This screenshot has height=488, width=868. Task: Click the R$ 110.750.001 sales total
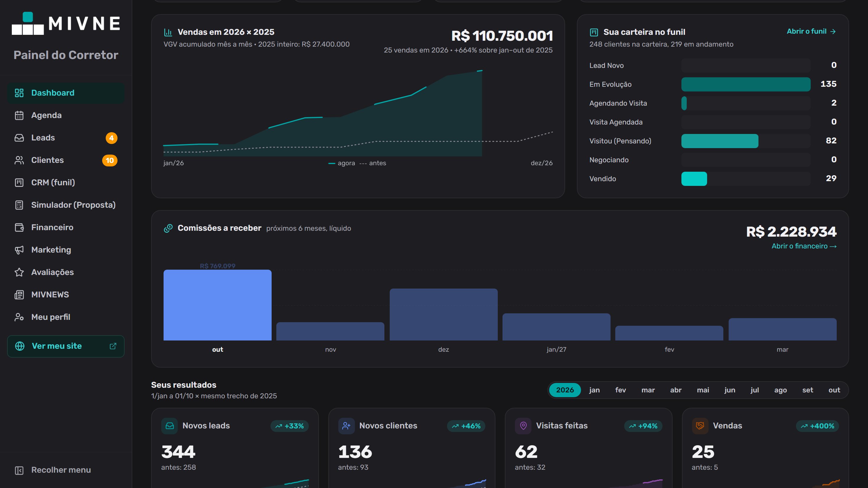502,36
